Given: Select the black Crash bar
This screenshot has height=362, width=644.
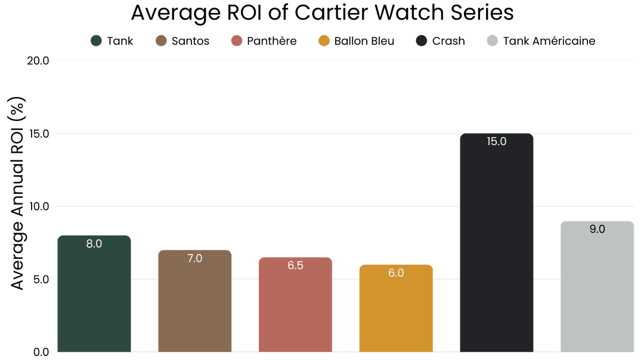Looking at the screenshot, I should (x=497, y=243).
